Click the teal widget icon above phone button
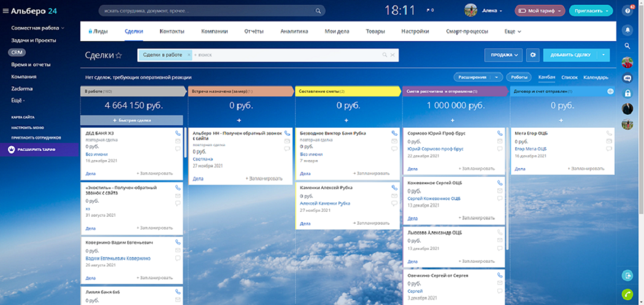The image size is (644, 305). coord(627,276)
